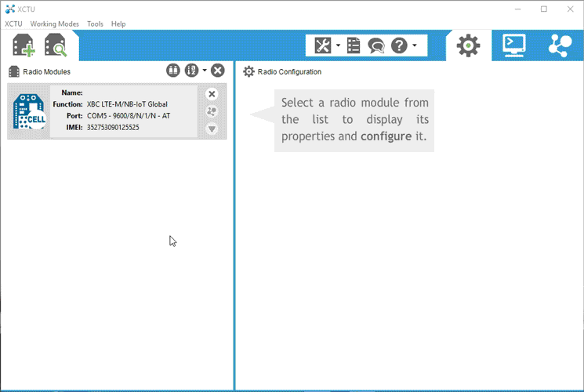Open the Tools wrench-and-screwdriver icon
Viewport: 584px width, 392px height.
[x=322, y=45]
